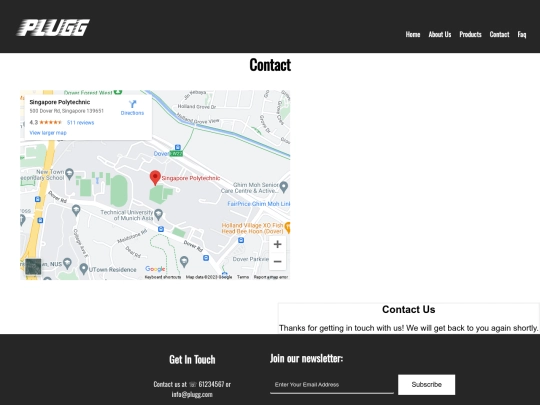Open the 511 reviews link
The height and width of the screenshot is (405, 540).
pos(80,123)
